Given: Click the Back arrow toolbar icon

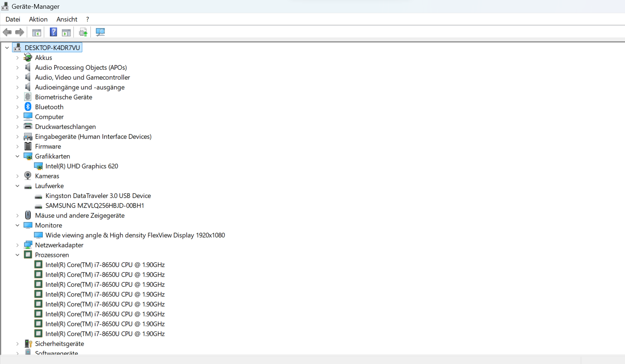Looking at the screenshot, I should [7, 32].
